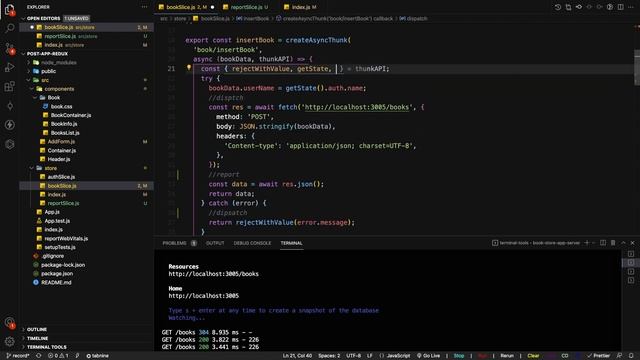This screenshot has height=360, width=640.
Task: Click the Rerun button in status bar
Action: coord(507,356)
